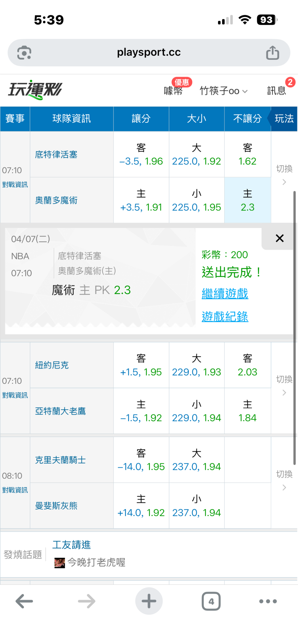The height and width of the screenshot is (644, 298).
Task: Tap the camera search icon in address bar
Action: pyautogui.click(x=24, y=53)
